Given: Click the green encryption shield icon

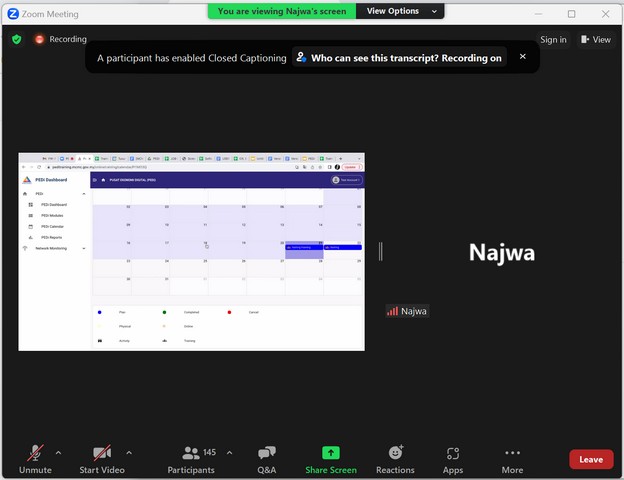Looking at the screenshot, I should click(16, 39).
